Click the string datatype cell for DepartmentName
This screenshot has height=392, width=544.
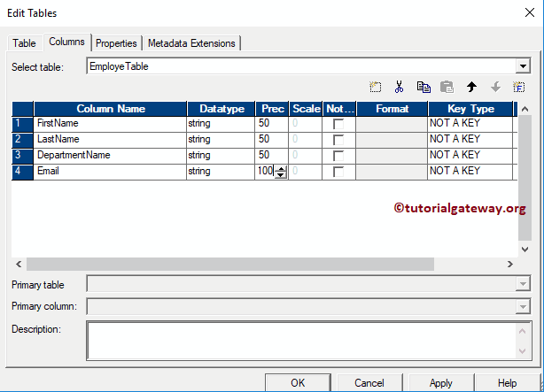(x=221, y=156)
